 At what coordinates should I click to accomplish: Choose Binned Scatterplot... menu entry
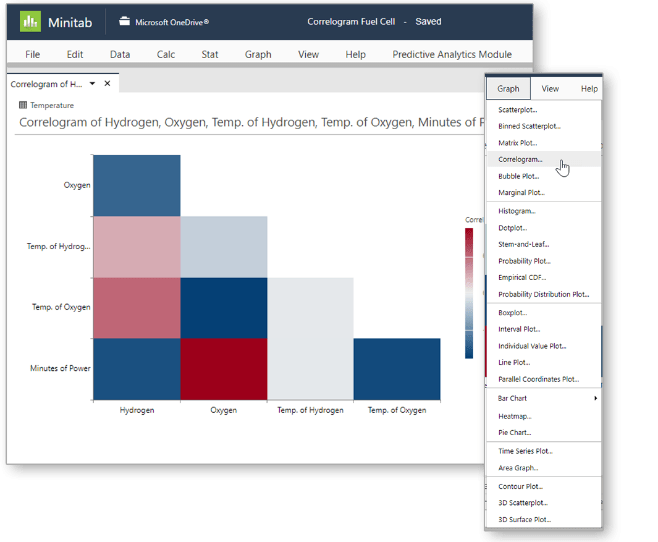point(543,126)
